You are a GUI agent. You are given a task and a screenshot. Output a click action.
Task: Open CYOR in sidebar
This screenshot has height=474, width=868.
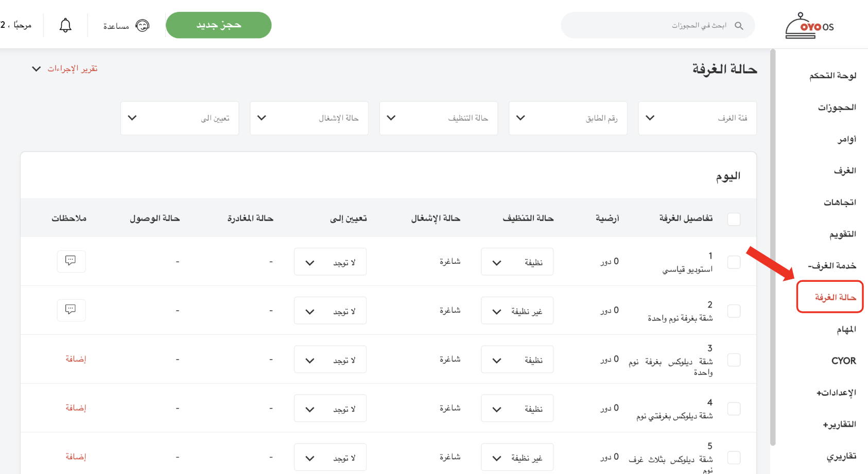tap(844, 361)
